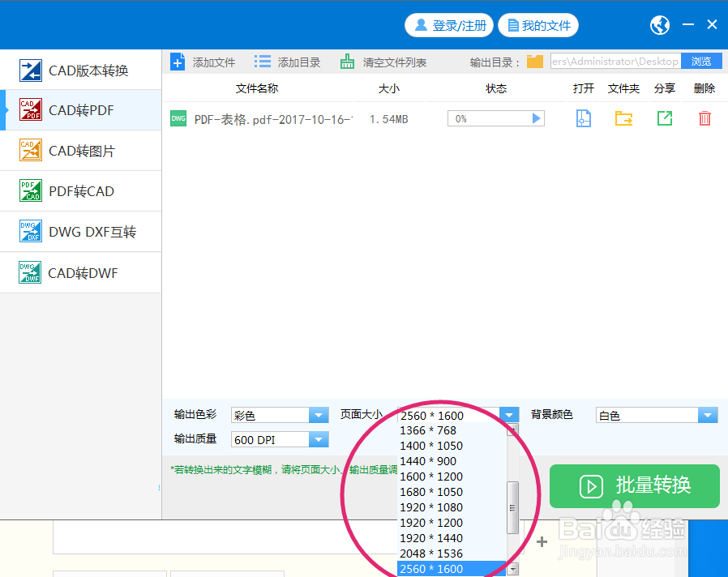Switch to the CAD版本转换 tab
The height and width of the screenshot is (577, 728).
(x=81, y=69)
